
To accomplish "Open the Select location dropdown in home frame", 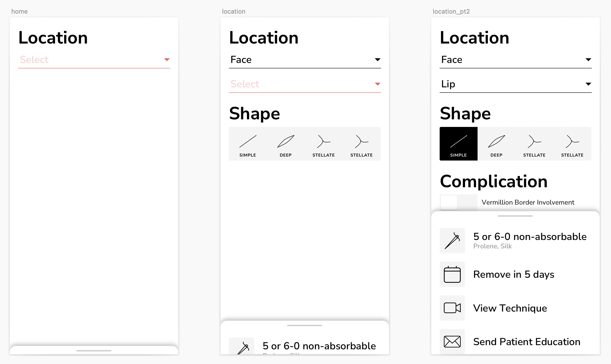I will [x=94, y=60].
